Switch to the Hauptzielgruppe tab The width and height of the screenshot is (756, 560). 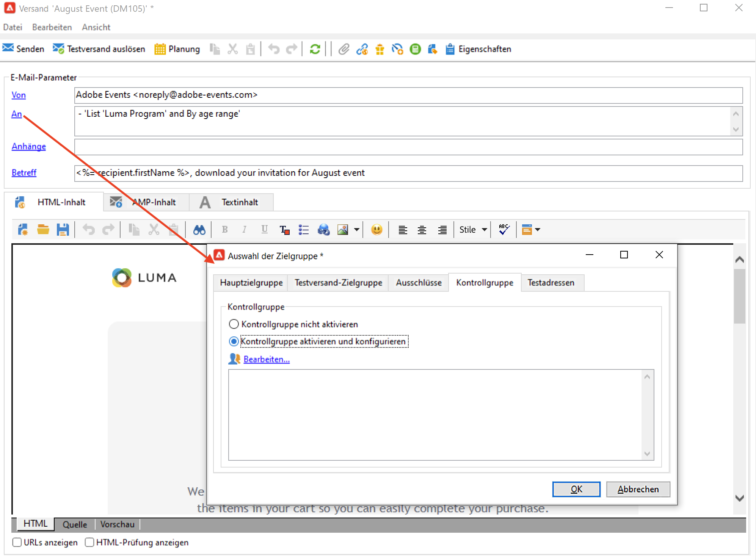tap(251, 283)
